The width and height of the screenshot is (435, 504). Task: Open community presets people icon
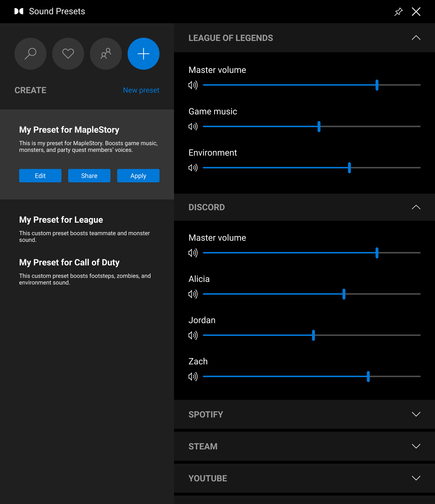(x=106, y=54)
